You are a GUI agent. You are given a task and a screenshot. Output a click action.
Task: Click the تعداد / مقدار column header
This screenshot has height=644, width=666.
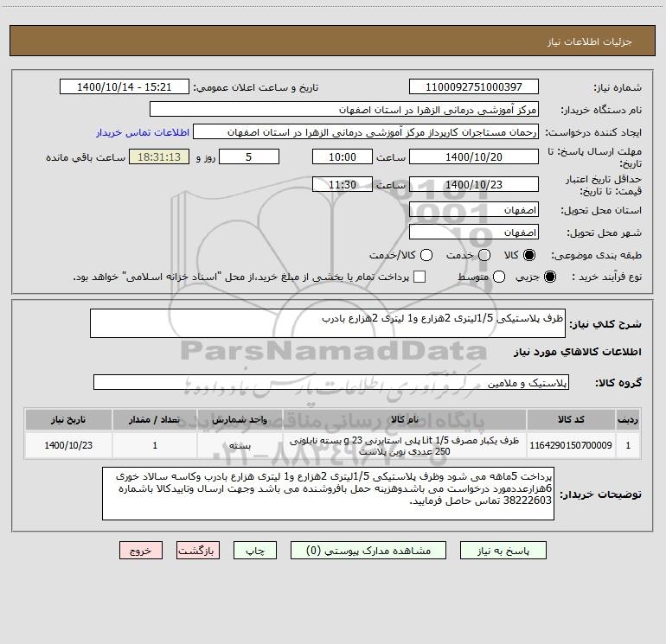click(x=155, y=419)
